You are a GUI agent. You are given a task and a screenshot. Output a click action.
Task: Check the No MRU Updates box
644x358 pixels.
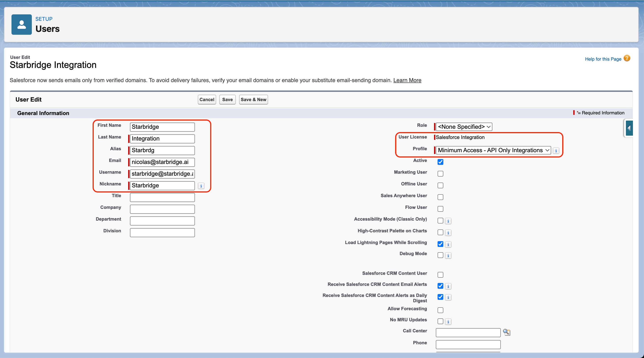coord(440,321)
